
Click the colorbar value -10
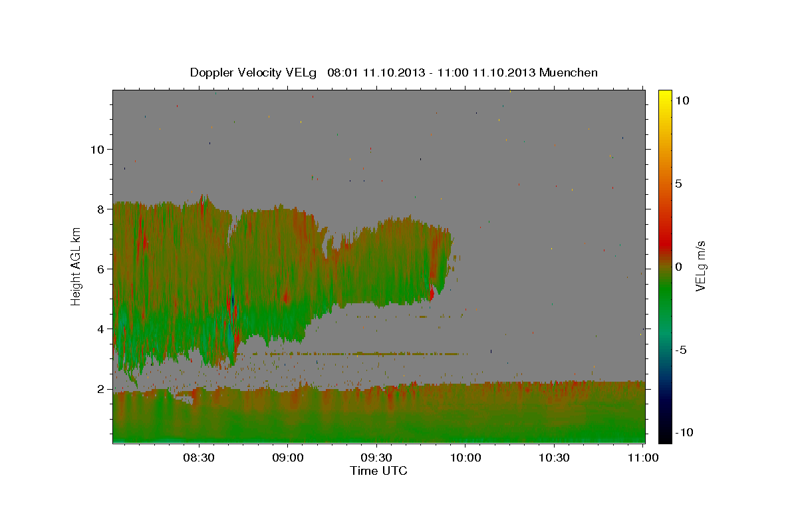[x=684, y=433]
